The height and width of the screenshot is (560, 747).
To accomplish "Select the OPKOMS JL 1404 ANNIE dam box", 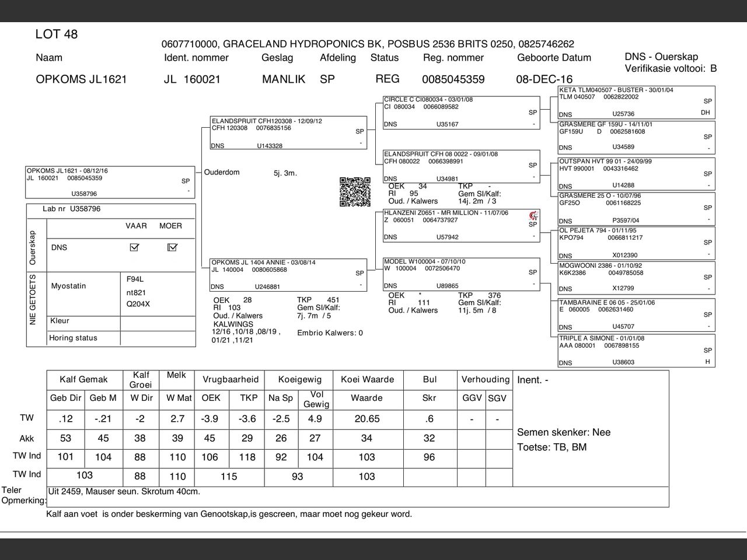I will coord(288,275).
